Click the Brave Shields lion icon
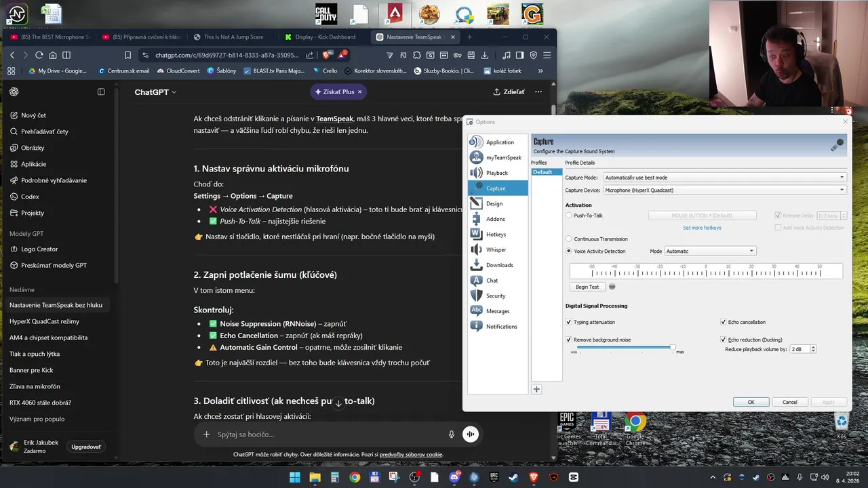The image size is (868, 488). (x=326, y=55)
